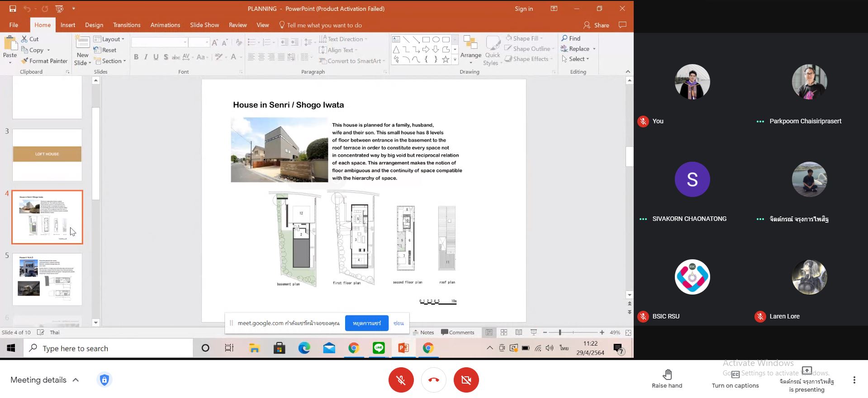Screen dimensions: 868x398
Task: Open the Select dropdown
Action: [x=575, y=59]
